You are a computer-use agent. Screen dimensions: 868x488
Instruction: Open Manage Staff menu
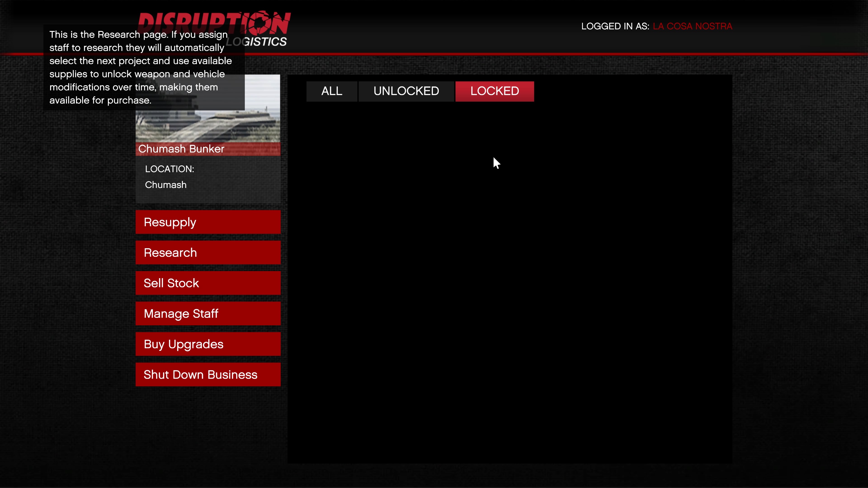coord(208,314)
